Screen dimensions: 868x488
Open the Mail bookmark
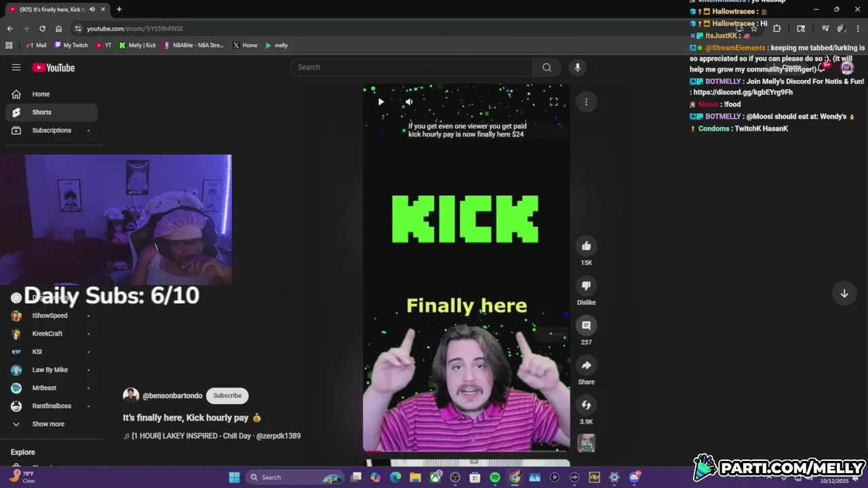pos(37,45)
